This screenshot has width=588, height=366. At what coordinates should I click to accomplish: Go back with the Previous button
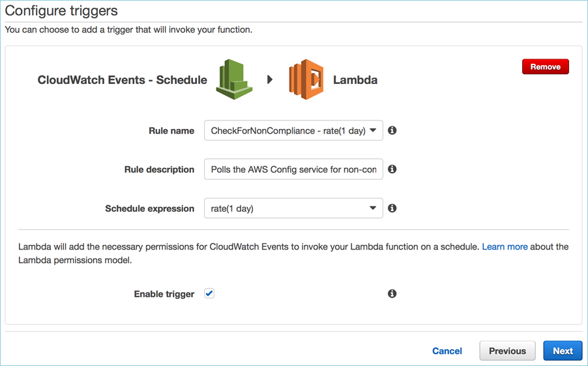point(507,351)
